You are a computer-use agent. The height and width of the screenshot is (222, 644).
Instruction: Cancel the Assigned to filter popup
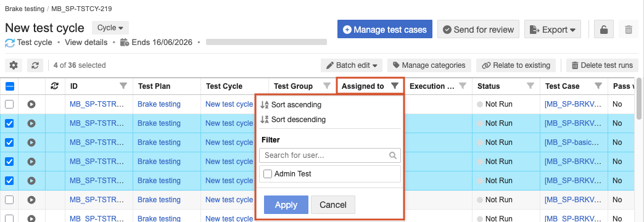333,205
